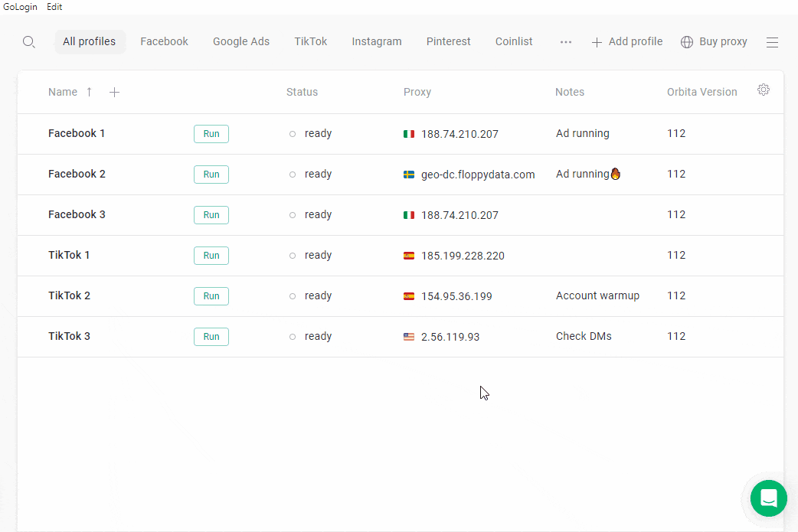Click the three-dots more folders icon
Screen dimensions: 798x532
566,42
